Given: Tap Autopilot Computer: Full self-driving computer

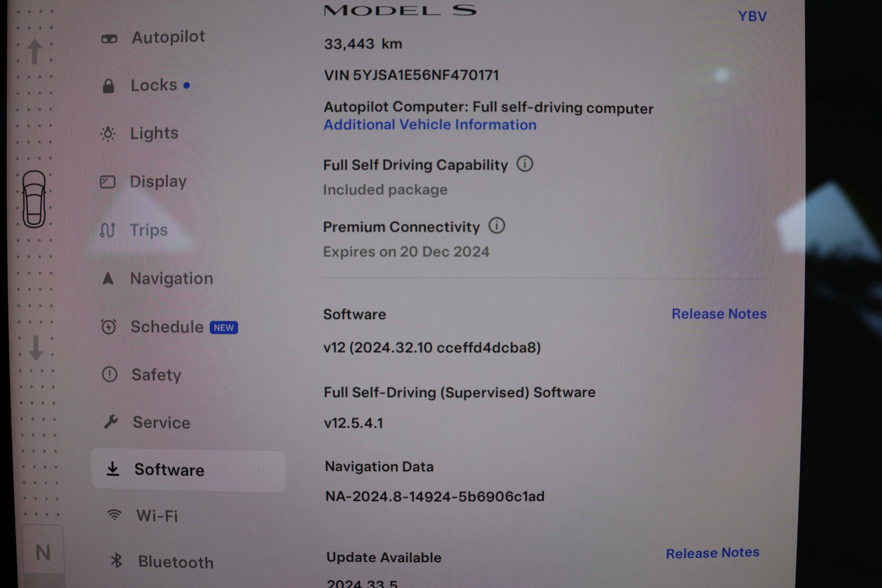Looking at the screenshot, I should click(488, 108).
